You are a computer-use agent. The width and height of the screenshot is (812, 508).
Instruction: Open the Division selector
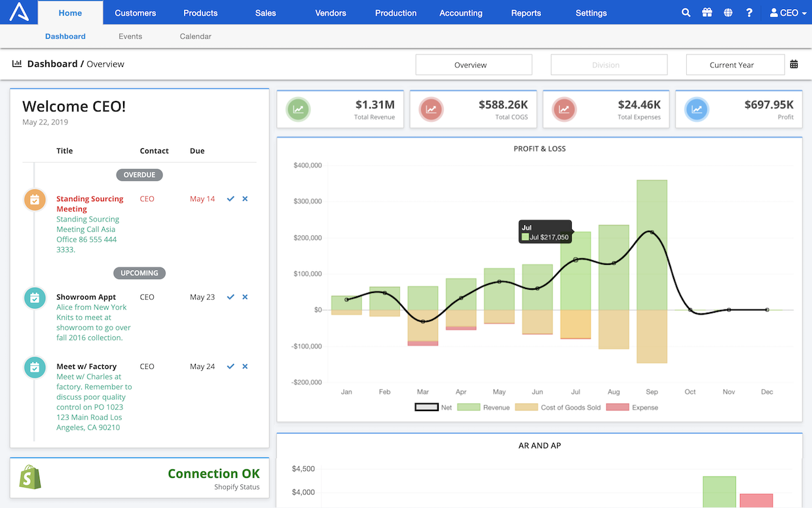[609, 64]
